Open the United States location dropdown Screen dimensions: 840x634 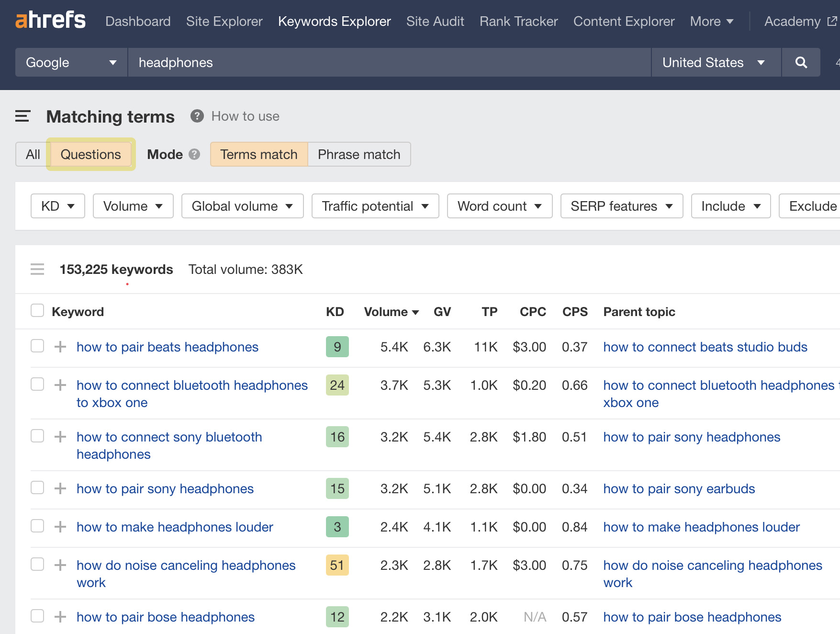(715, 62)
